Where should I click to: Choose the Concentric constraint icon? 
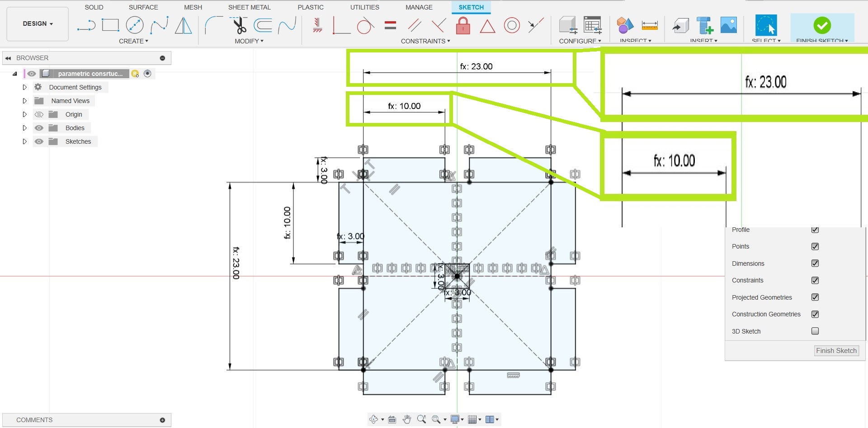[512, 25]
